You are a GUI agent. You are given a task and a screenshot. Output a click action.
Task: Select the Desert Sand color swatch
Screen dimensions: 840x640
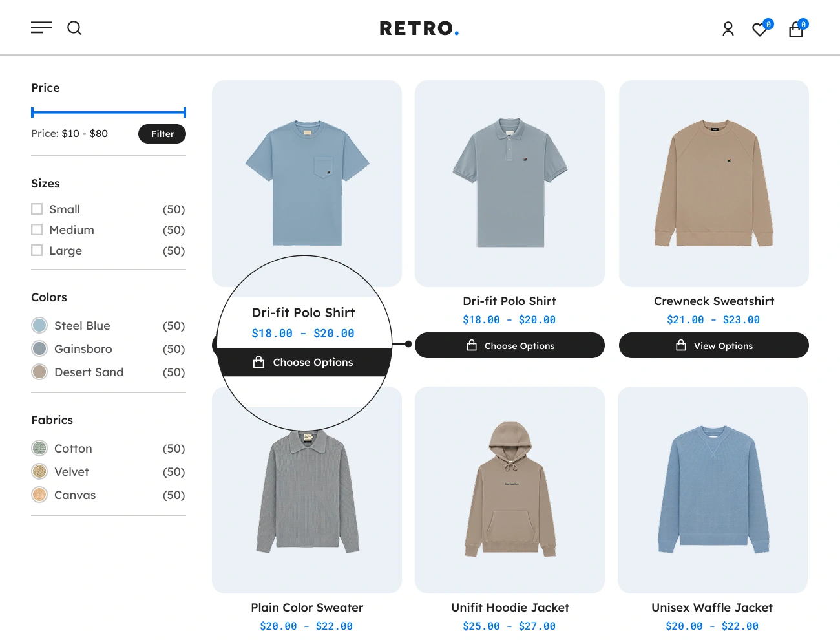click(39, 372)
